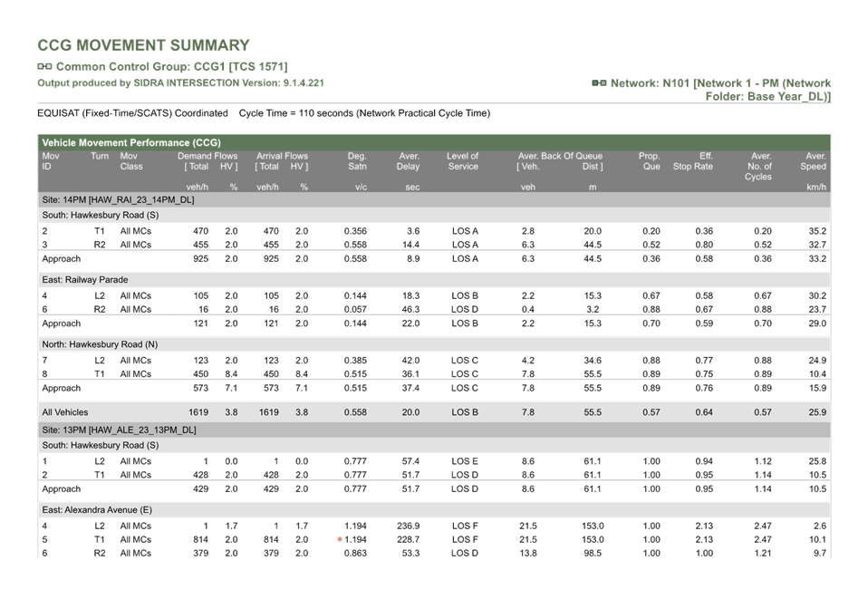This screenshot has height=599, width=868.
Task: Click the 'Aver. Back Of Queue' header
Action: 560,156
